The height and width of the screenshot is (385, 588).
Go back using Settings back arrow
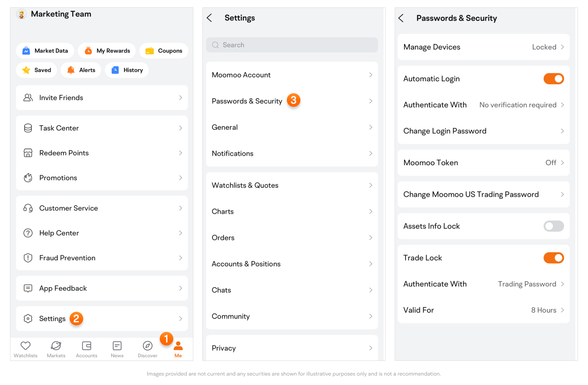coord(209,18)
